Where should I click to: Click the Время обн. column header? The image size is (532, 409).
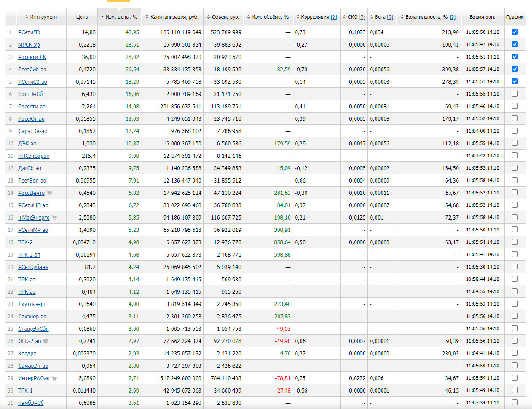tap(483, 17)
